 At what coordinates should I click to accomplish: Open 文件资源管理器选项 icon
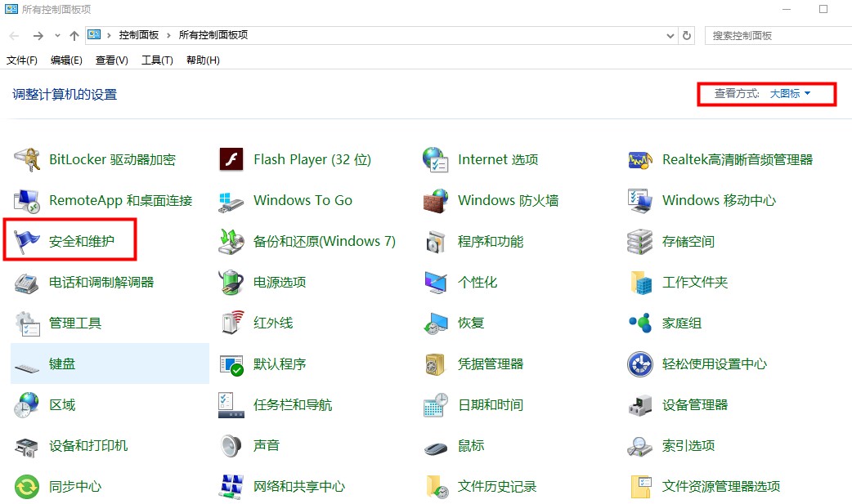(639, 487)
